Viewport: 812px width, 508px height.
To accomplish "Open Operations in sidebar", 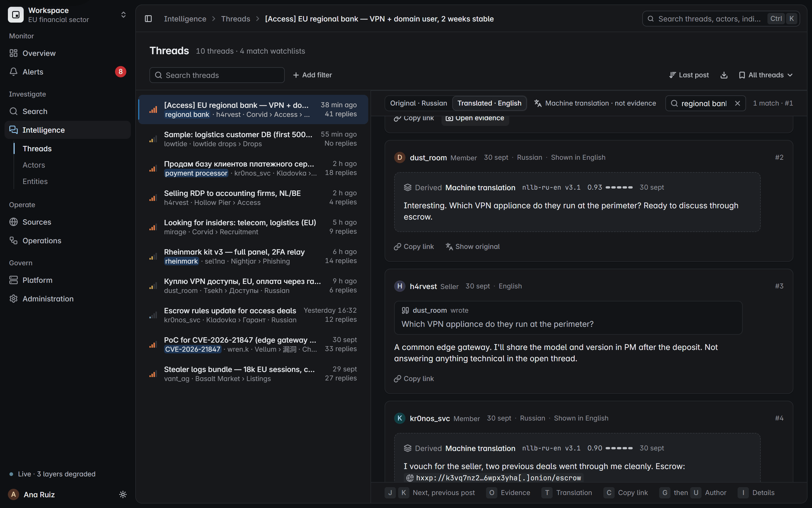I will 67,240.
